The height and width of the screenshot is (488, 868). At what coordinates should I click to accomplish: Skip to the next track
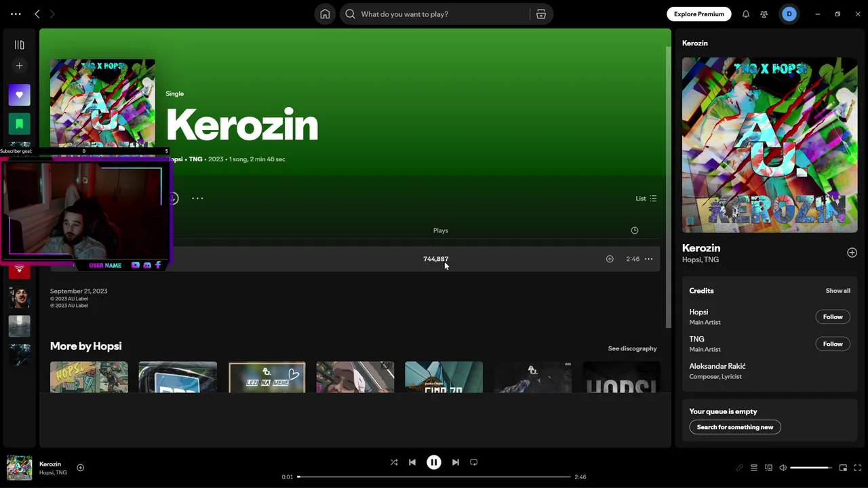(x=456, y=462)
